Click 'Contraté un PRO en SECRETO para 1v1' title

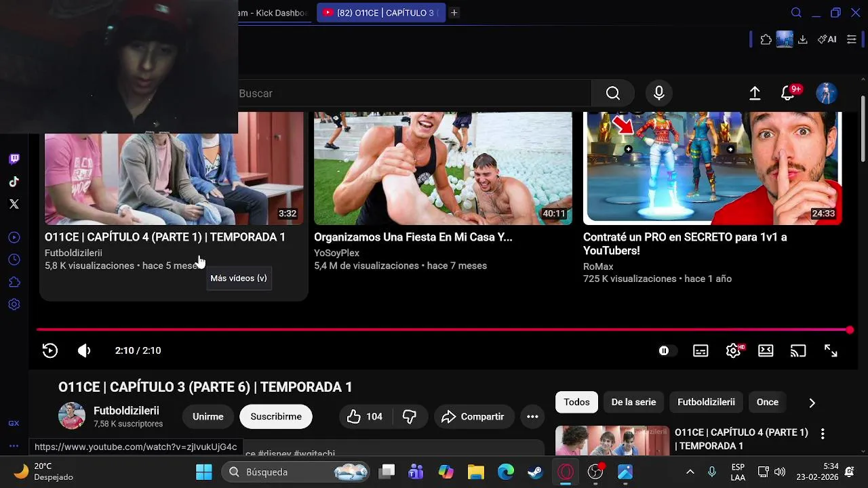(x=685, y=244)
